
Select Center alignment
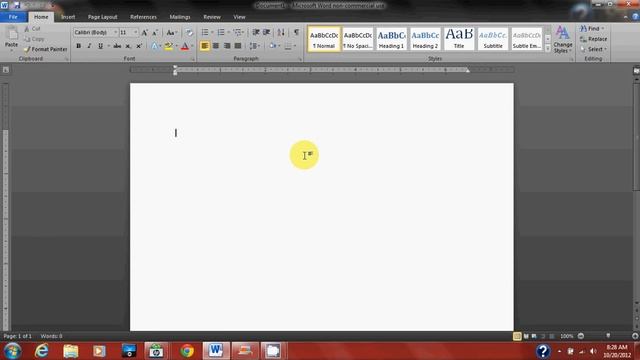click(x=216, y=46)
